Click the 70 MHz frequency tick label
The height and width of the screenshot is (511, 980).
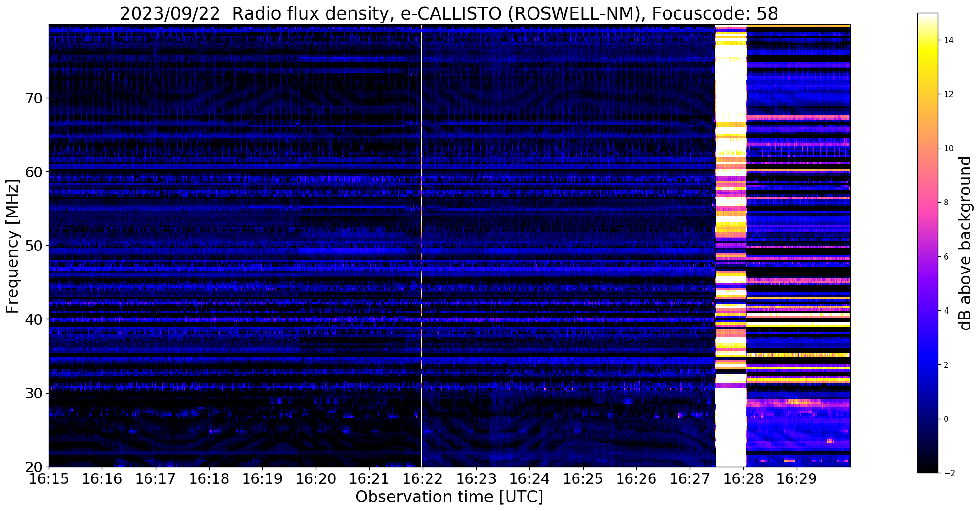34,98
